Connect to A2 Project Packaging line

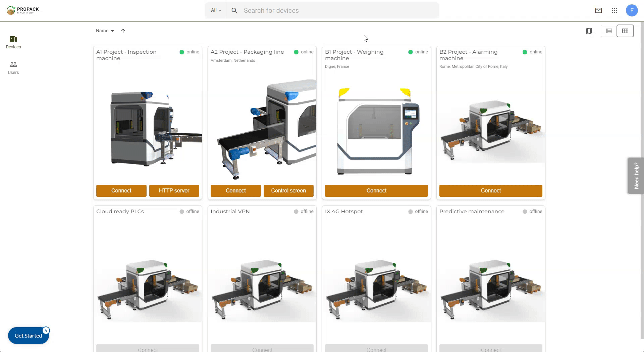236,190
